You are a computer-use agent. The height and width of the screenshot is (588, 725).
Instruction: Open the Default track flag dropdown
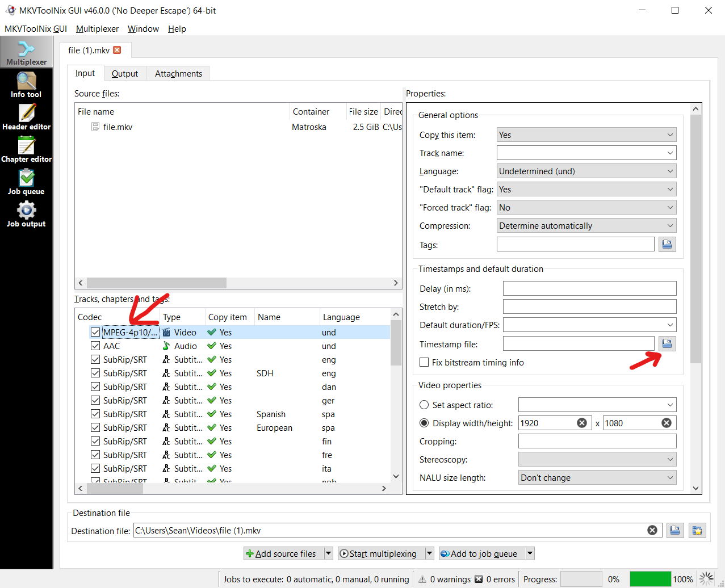point(586,189)
